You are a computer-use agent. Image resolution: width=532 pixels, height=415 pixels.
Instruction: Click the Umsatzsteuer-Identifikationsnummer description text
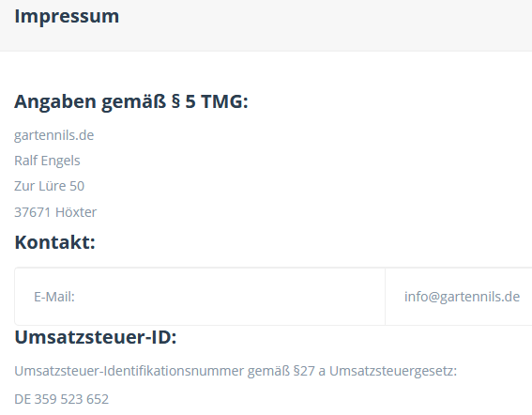click(236, 371)
